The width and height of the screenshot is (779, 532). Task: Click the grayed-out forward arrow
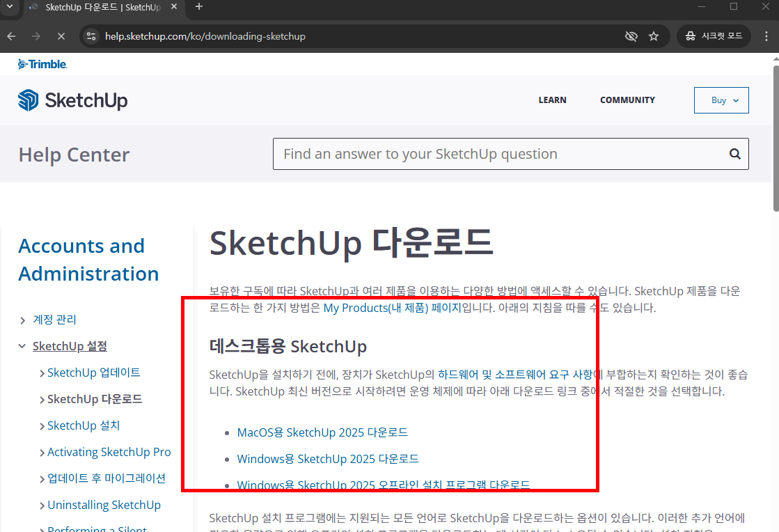(x=36, y=36)
